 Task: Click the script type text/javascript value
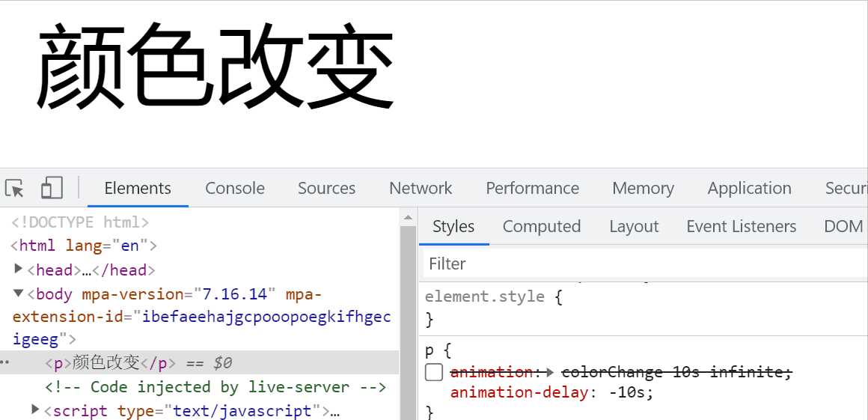pyautogui.click(x=242, y=411)
